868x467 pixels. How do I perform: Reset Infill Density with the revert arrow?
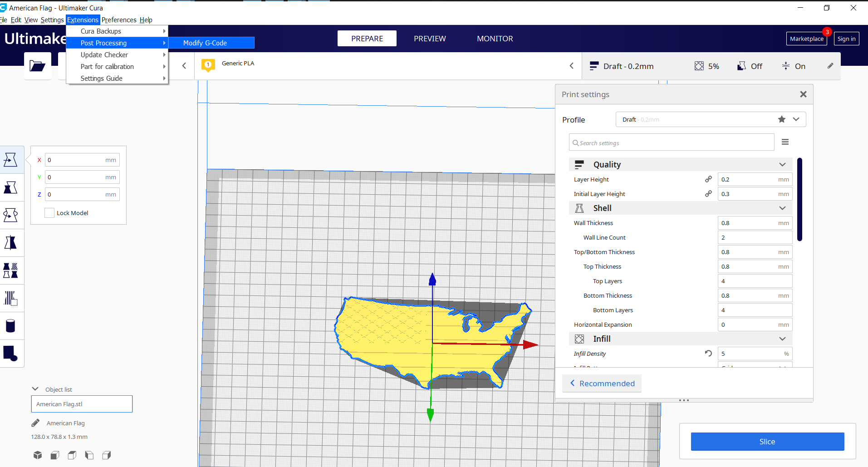point(708,353)
